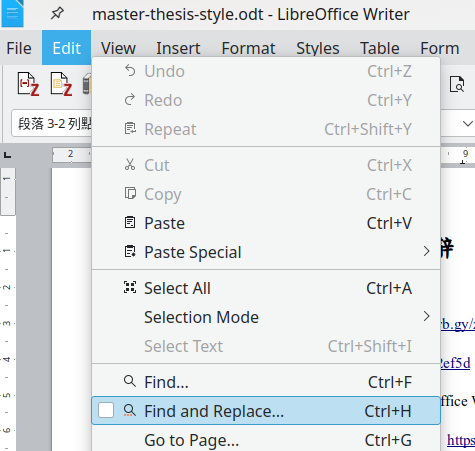Open the Table menu
475x451 pixels.
[x=380, y=48]
